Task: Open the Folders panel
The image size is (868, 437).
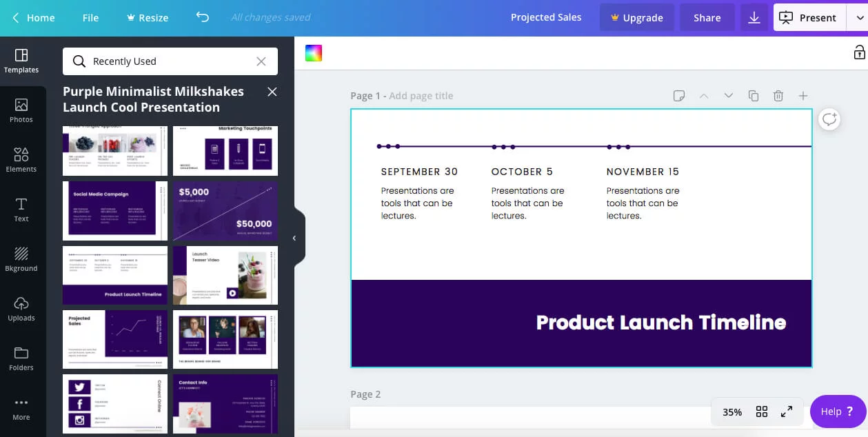Action: tap(21, 358)
